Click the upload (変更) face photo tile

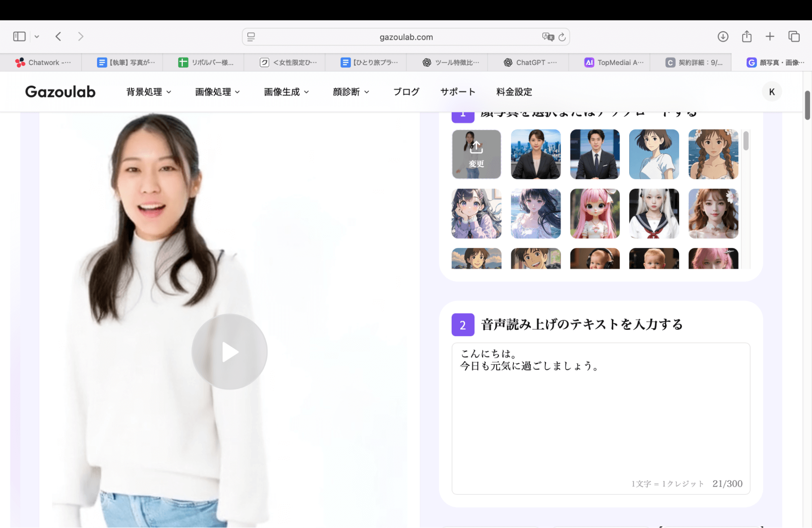[x=476, y=154]
